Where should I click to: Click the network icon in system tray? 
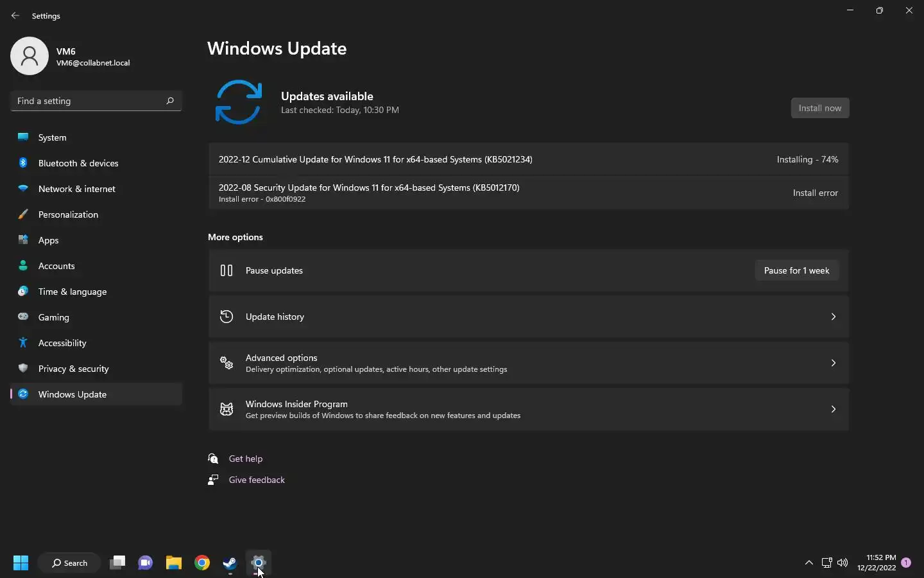tap(826, 563)
